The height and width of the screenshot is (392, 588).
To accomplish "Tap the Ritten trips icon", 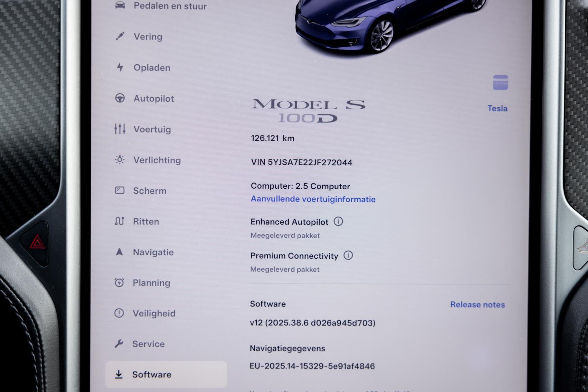I will click(119, 221).
